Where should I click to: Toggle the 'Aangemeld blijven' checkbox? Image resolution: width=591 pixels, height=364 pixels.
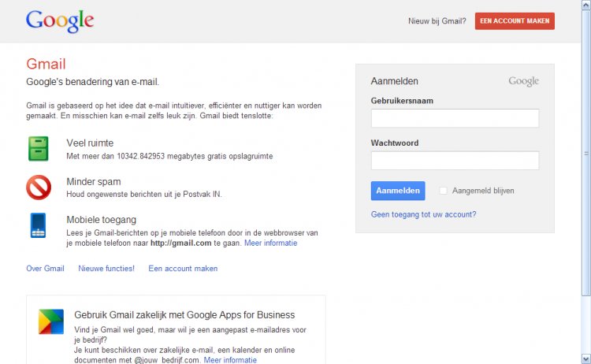pyautogui.click(x=444, y=191)
